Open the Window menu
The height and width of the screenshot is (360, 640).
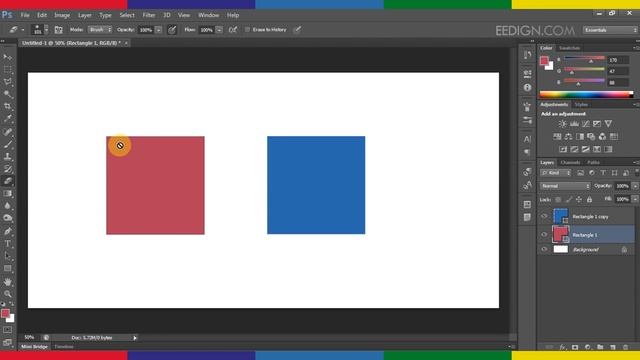pyautogui.click(x=209, y=15)
